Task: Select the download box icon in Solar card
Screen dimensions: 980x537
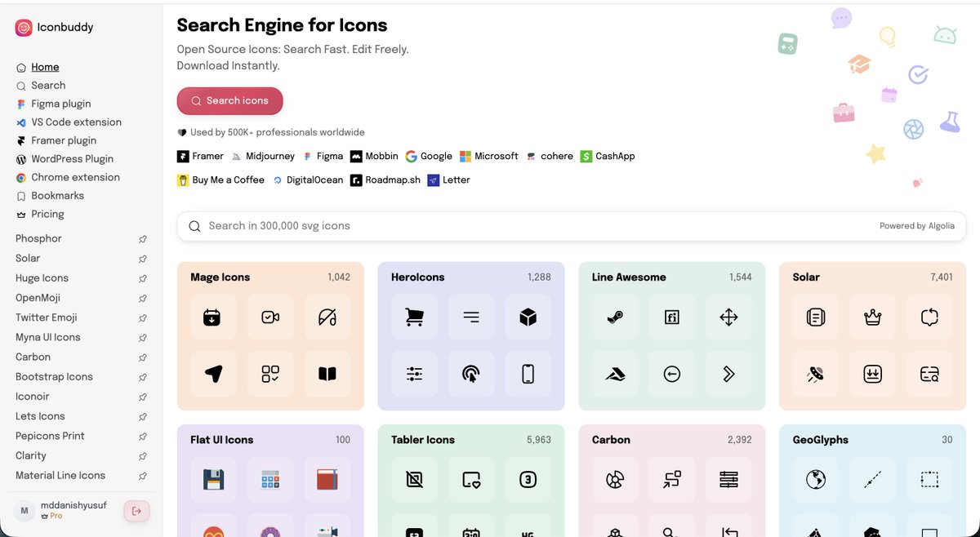Action: 873,374
